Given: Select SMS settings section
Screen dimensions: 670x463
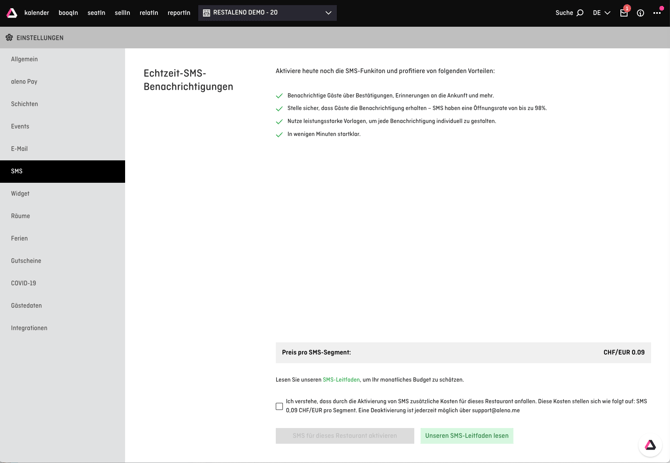Looking at the screenshot, I should tap(62, 171).
